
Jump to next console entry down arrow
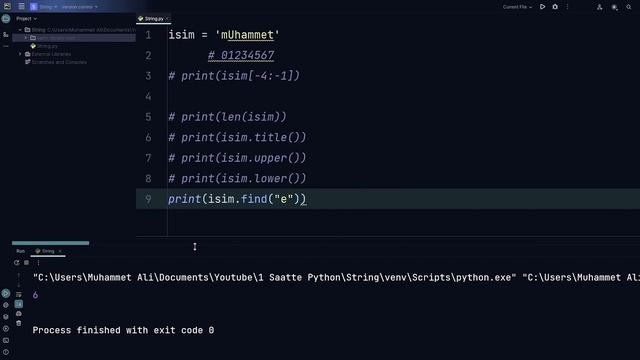point(19,284)
